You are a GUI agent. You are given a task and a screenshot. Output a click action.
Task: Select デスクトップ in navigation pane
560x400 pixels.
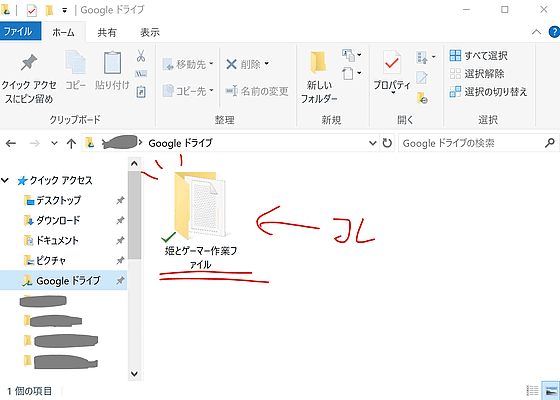52,200
